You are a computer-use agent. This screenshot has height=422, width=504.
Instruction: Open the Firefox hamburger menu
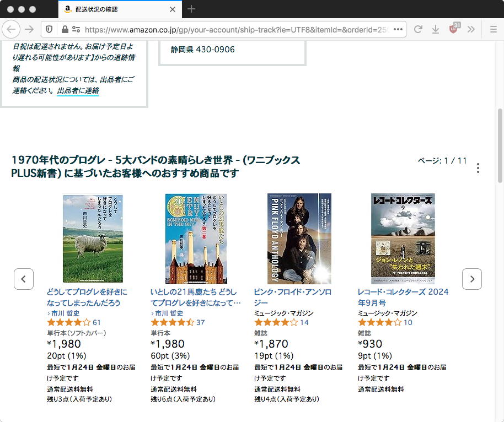tap(494, 30)
